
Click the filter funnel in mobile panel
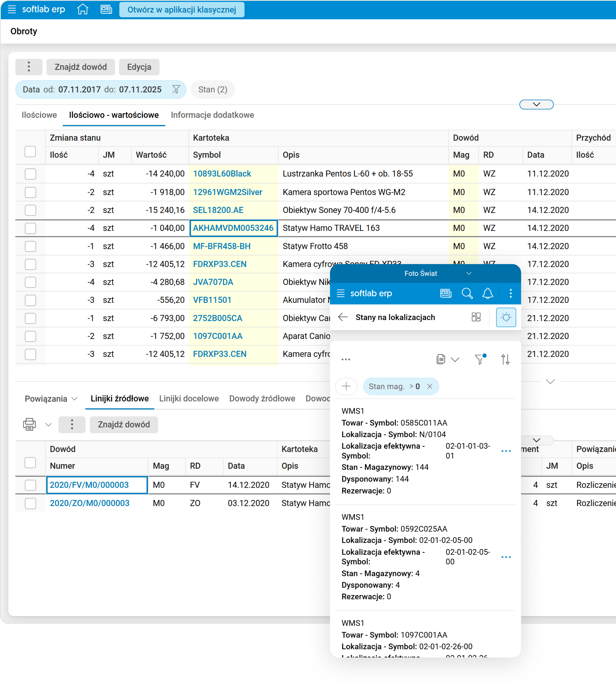(x=479, y=359)
